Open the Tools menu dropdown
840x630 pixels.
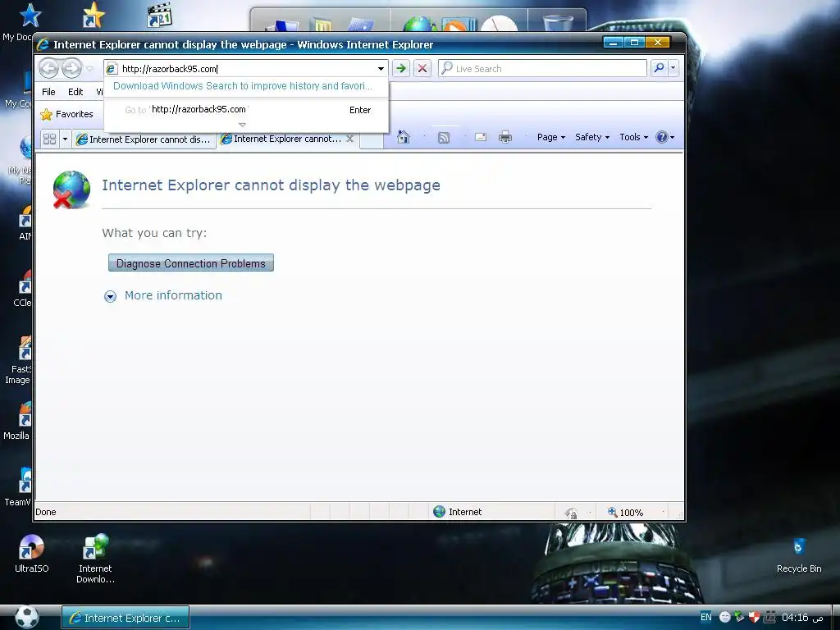[634, 137]
